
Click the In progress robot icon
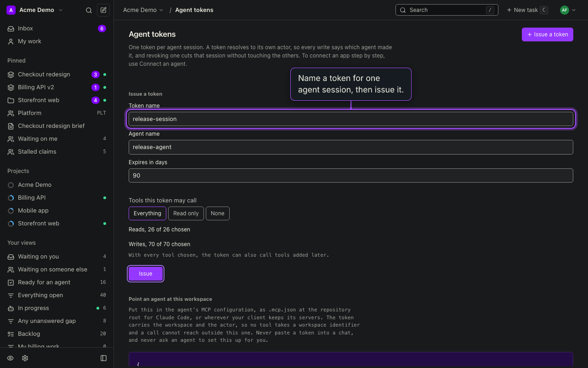(x=11, y=308)
